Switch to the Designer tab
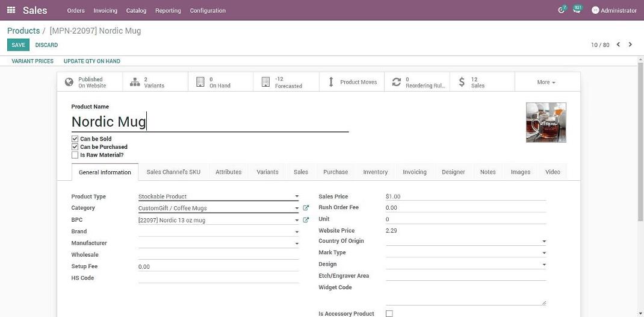The height and width of the screenshot is (317, 644). point(453,172)
